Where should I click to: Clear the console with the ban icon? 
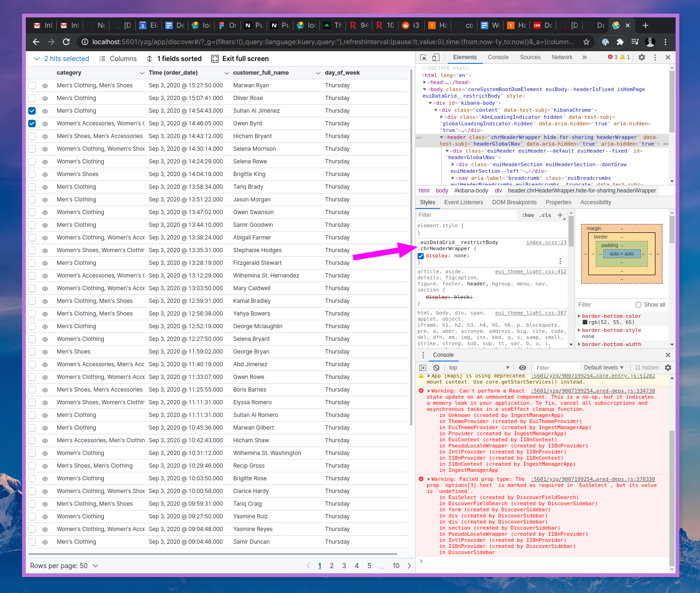point(437,368)
